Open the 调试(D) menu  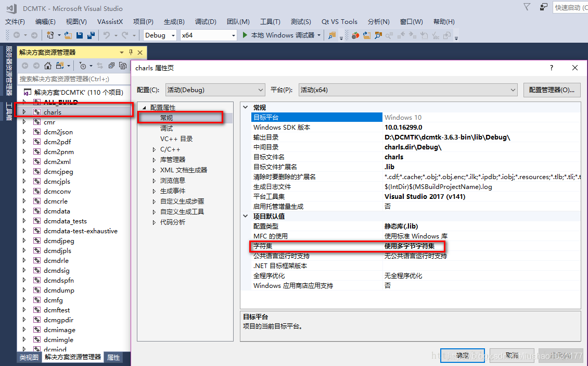(x=206, y=22)
